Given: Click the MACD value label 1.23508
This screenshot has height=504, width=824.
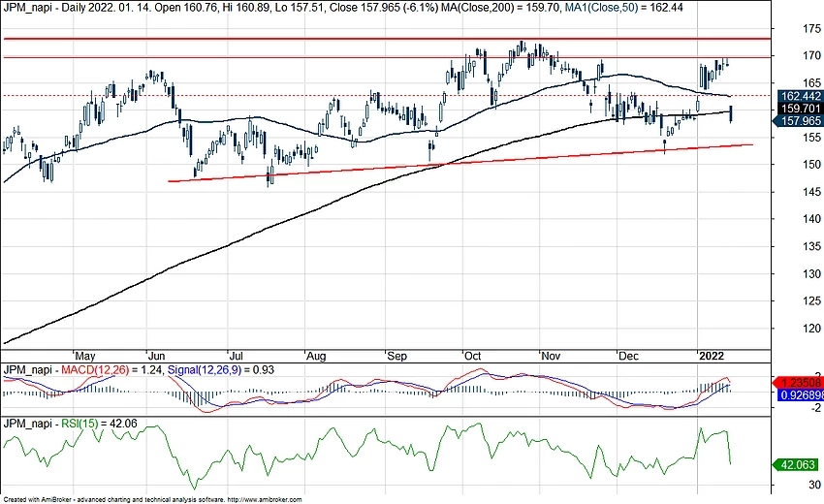Looking at the screenshot, I should 798,383.
